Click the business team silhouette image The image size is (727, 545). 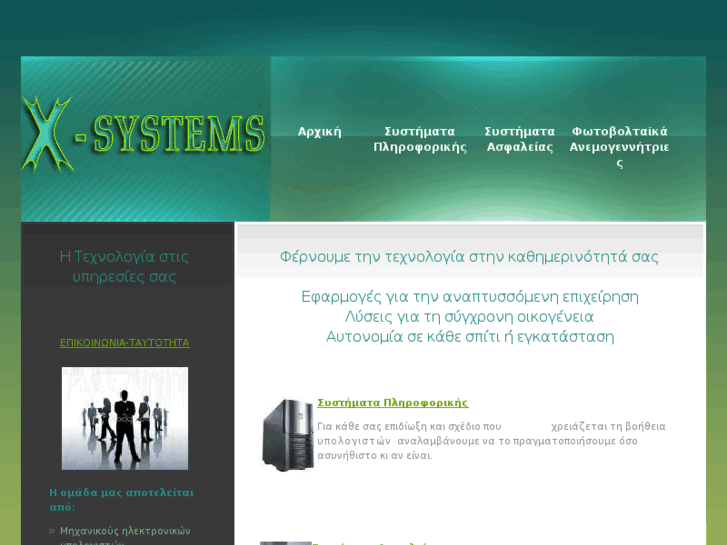[125, 418]
